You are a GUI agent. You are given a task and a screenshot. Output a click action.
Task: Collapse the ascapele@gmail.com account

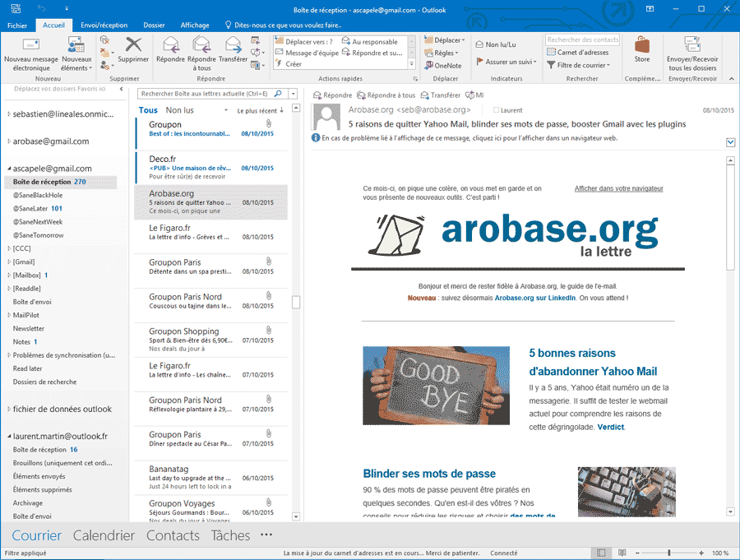click(9, 169)
